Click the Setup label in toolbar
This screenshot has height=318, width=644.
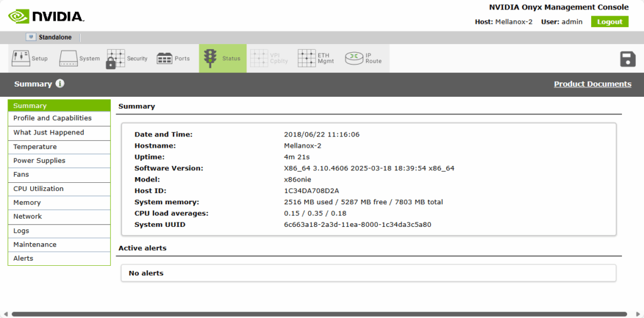tap(40, 58)
